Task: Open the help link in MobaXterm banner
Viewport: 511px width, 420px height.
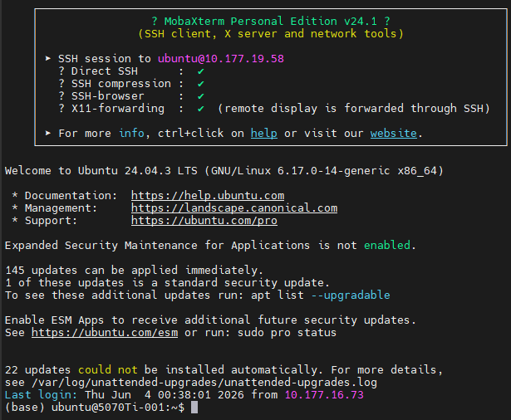Action: (x=264, y=133)
